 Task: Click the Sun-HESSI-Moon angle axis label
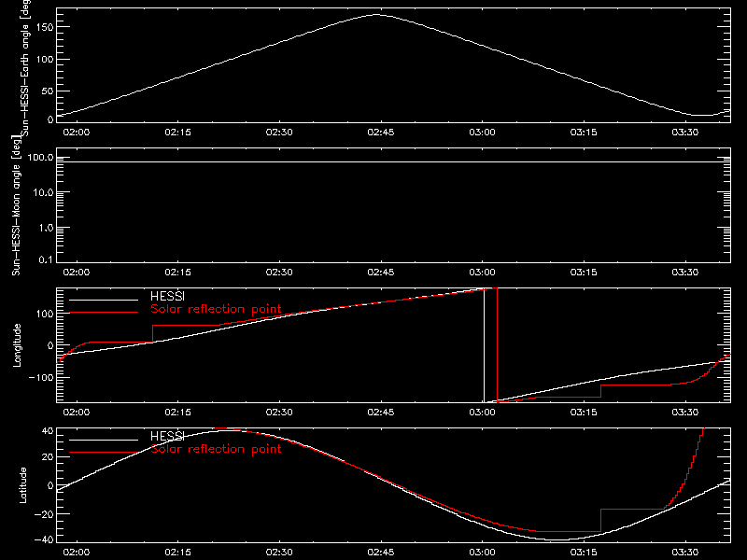click(x=16, y=205)
